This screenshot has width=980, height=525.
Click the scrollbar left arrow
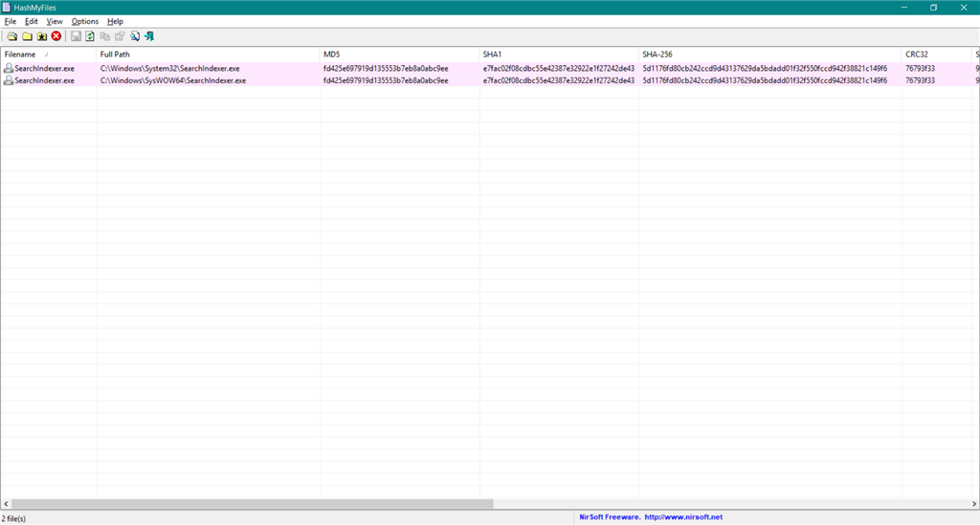pyautogui.click(x=6, y=503)
